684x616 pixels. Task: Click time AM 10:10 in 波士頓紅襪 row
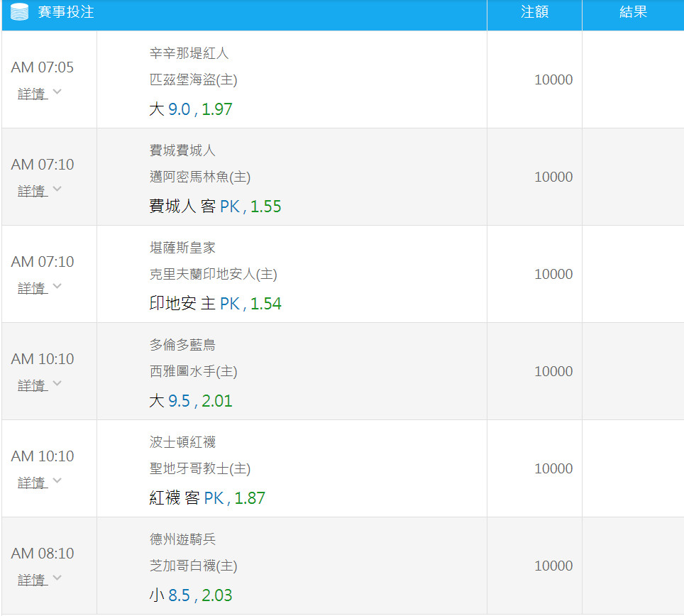pos(43,457)
